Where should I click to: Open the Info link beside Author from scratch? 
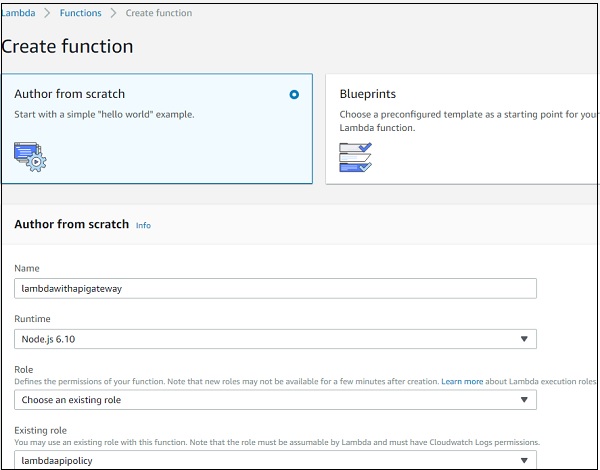point(143,226)
